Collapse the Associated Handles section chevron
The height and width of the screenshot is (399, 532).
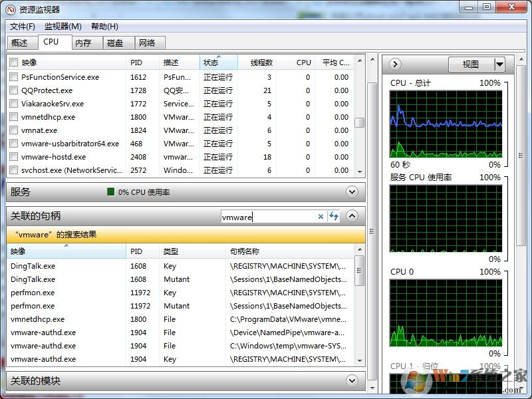[x=352, y=216]
